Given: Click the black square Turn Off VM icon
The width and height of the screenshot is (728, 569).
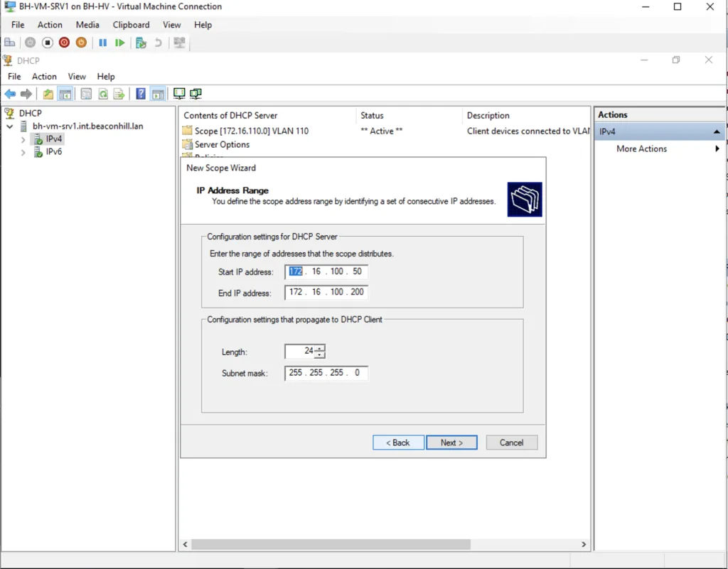Looking at the screenshot, I should click(48, 43).
